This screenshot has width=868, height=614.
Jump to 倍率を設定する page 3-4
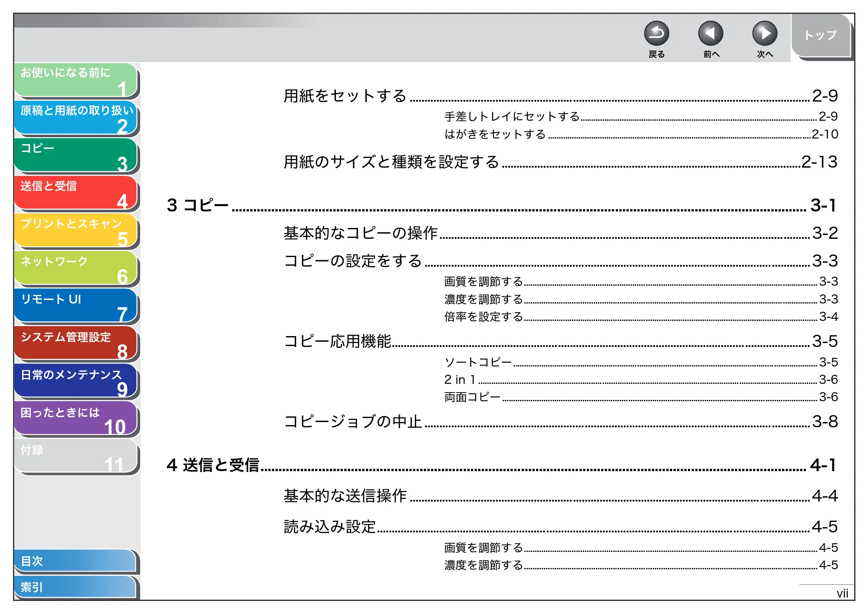click(x=641, y=317)
